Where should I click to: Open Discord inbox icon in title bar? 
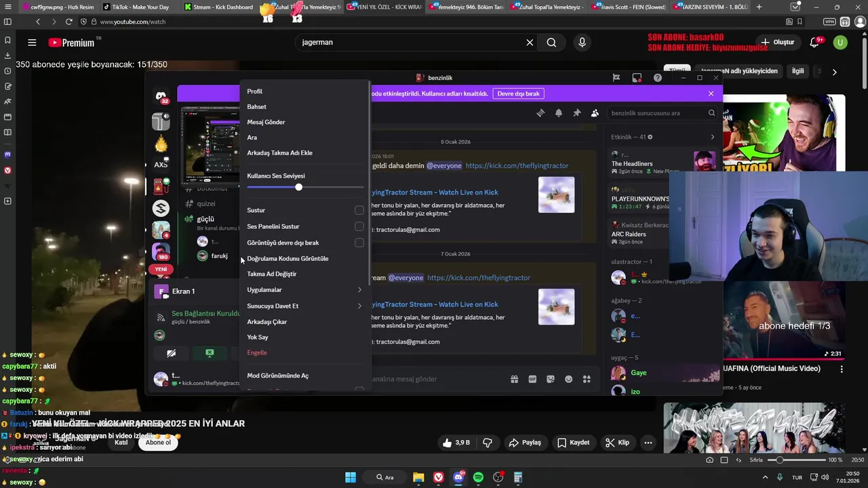pyautogui.click(x=637, y=78)
